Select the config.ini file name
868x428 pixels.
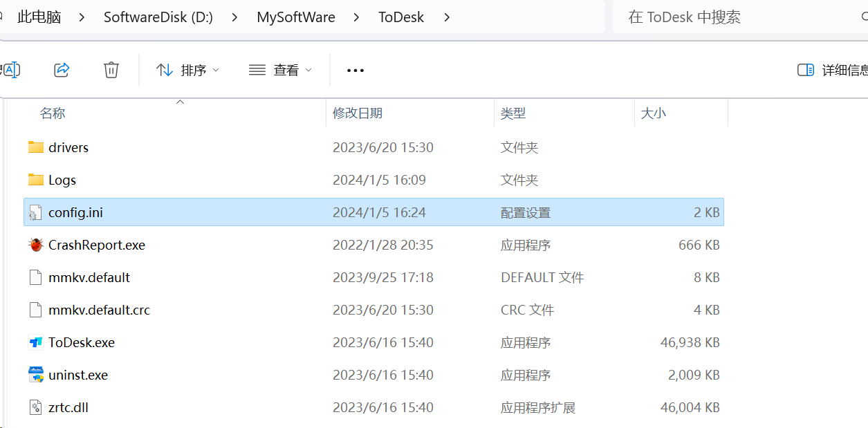click(75, 212)
